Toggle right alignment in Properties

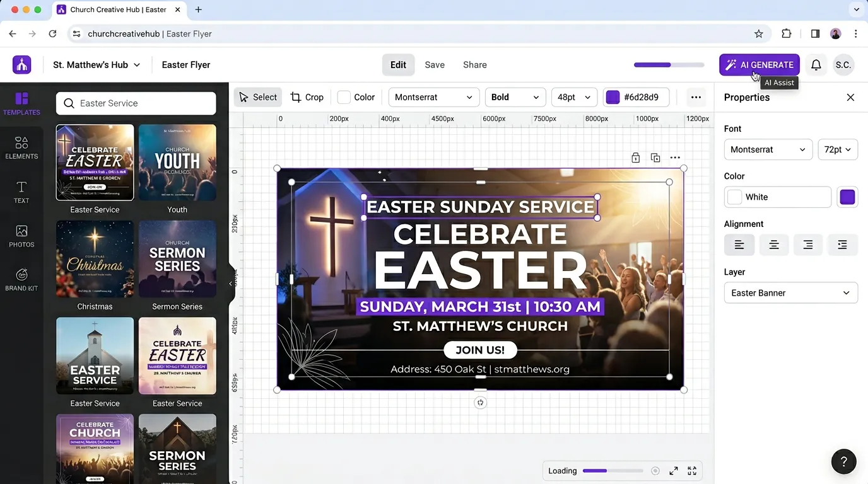pyautogui.click(x=808, y=245)
